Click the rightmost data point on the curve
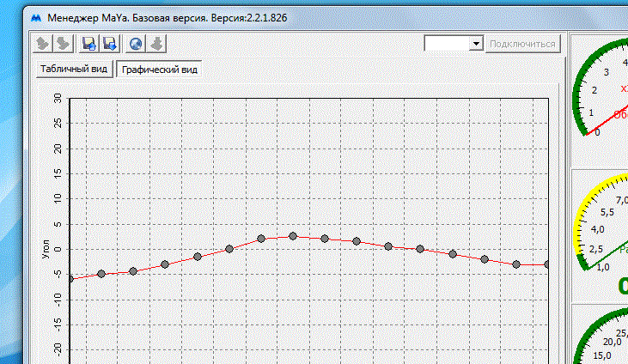Screen dimensions: 628x364 [547, 264]
